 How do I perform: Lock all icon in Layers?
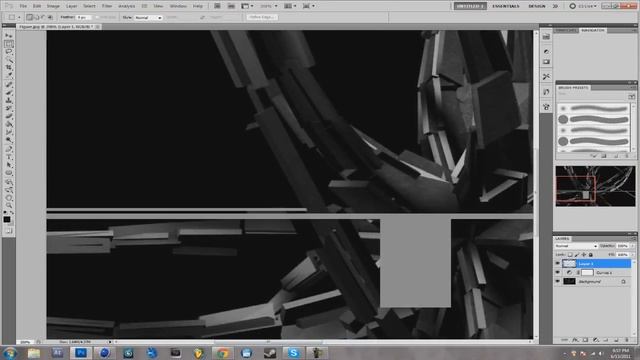point(591,255)
